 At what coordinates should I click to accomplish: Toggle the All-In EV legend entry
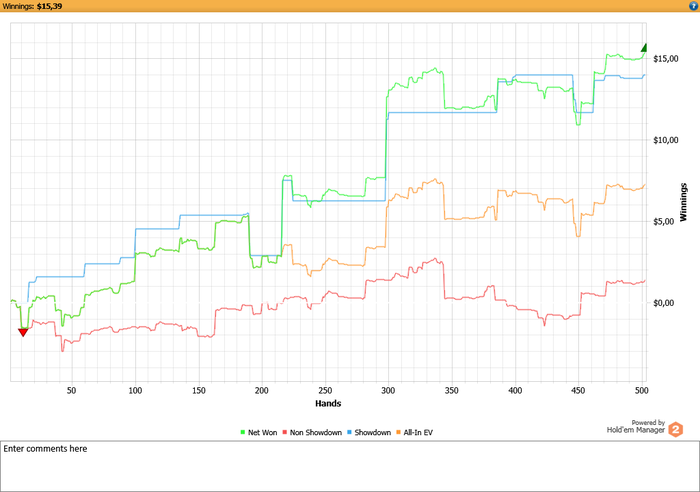[414, 432]
